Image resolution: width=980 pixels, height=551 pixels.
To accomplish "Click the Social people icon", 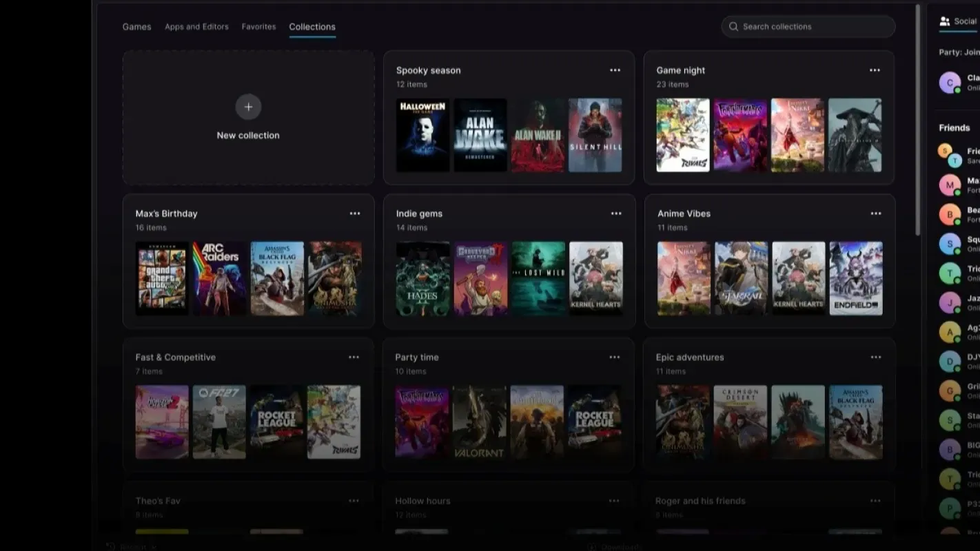I will click(945, 21).
